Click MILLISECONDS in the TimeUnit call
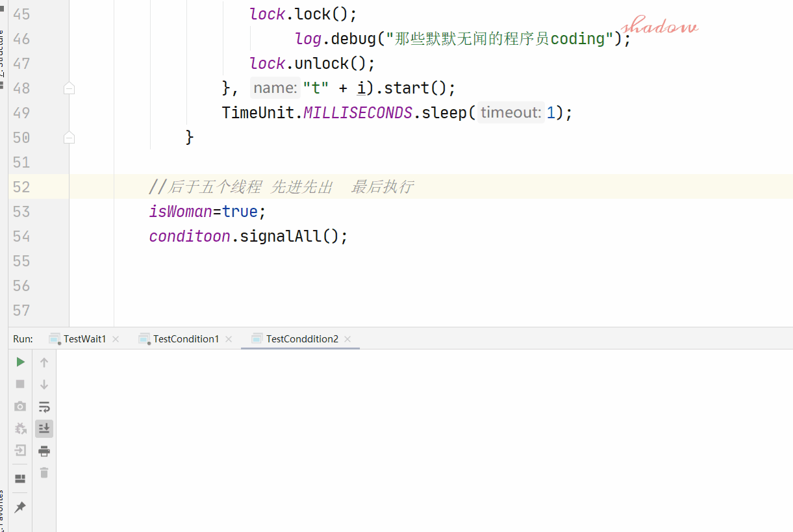Screen dimensions: 793x532 (358, 113)
